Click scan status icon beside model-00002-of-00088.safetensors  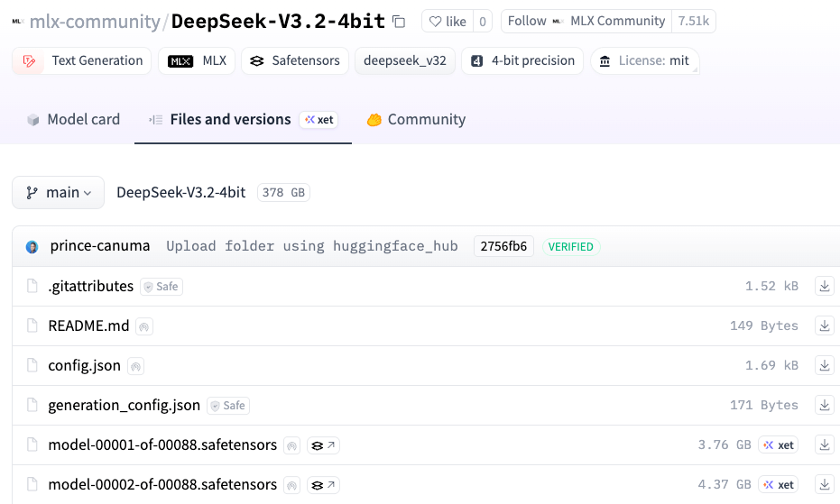pos(292,485)
